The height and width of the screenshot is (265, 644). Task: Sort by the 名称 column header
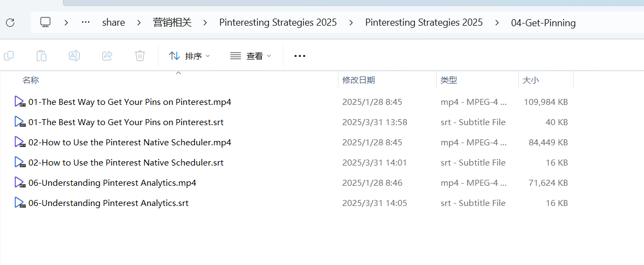point(31,80)
